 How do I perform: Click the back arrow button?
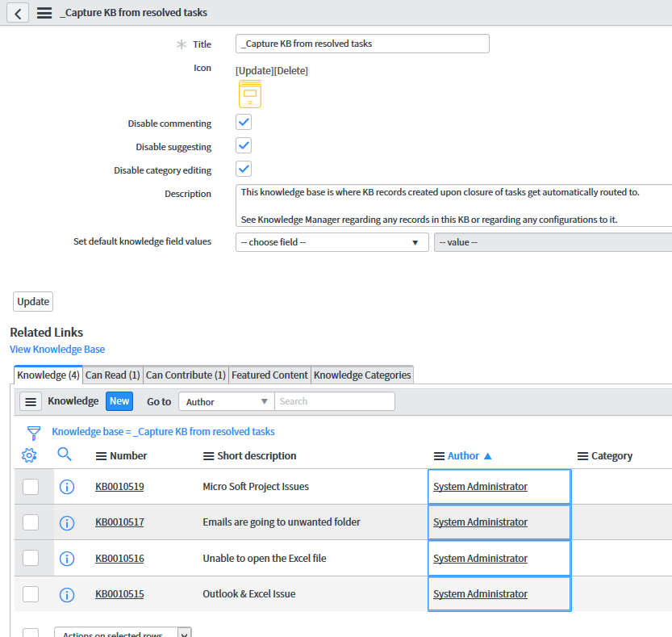click(x=18, y=13)
